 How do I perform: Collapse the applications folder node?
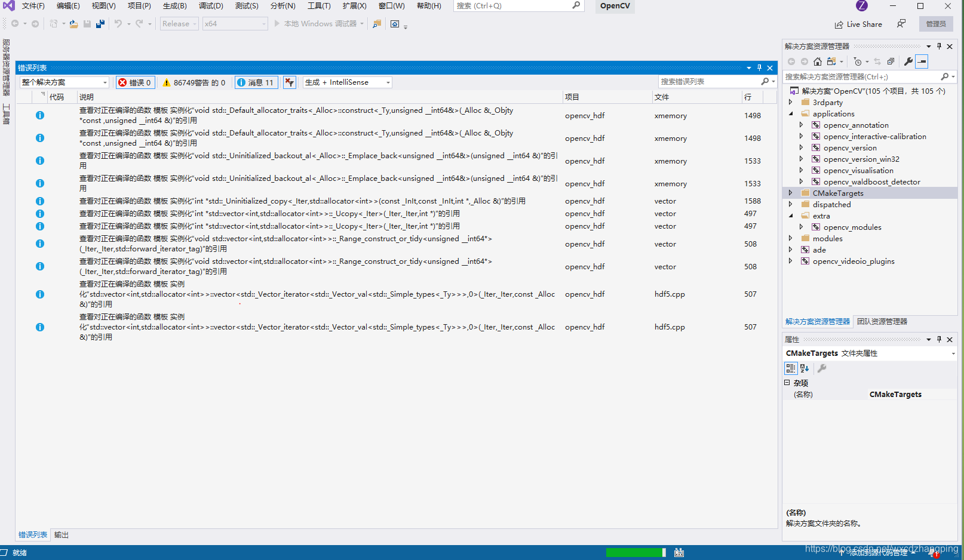coord(791,113)
